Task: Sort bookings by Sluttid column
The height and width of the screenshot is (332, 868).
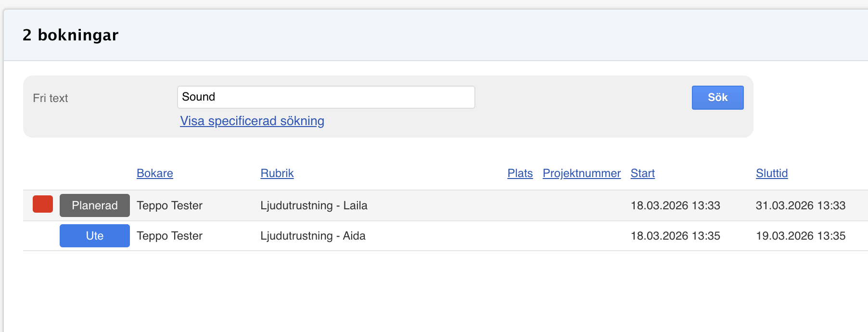Action: coord(771,173)
